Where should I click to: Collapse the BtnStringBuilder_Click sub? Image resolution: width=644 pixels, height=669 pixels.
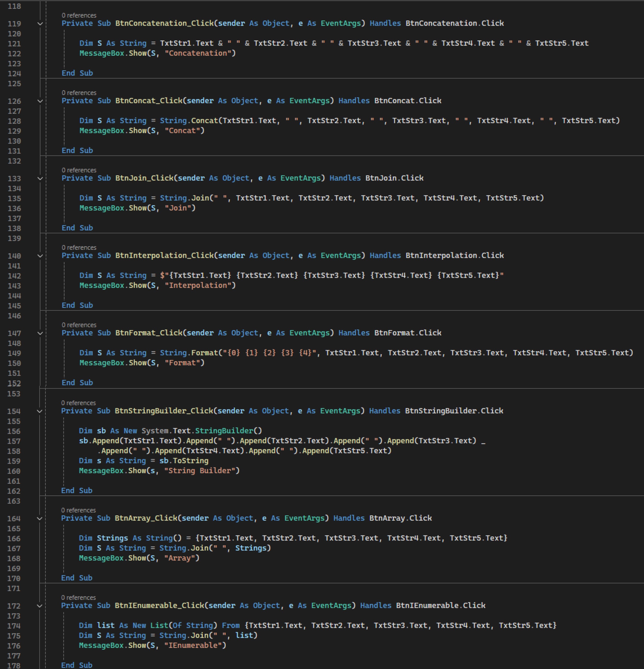coord(40,411)
